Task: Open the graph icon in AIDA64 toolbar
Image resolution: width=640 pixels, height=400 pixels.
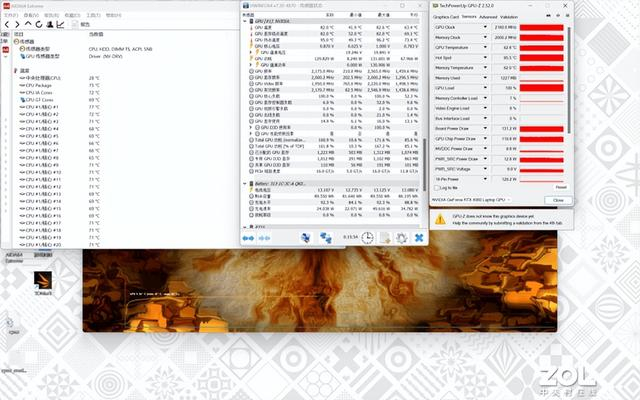Action: 60,24
